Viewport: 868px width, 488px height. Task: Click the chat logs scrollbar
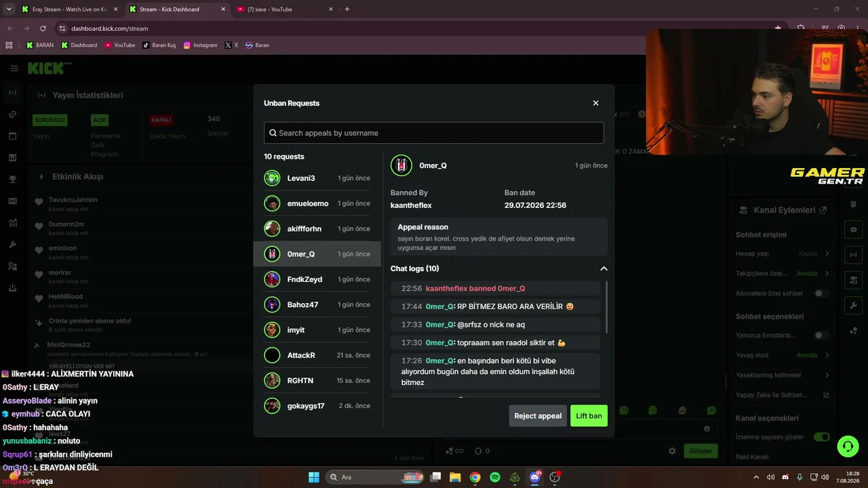pos(606,307)
